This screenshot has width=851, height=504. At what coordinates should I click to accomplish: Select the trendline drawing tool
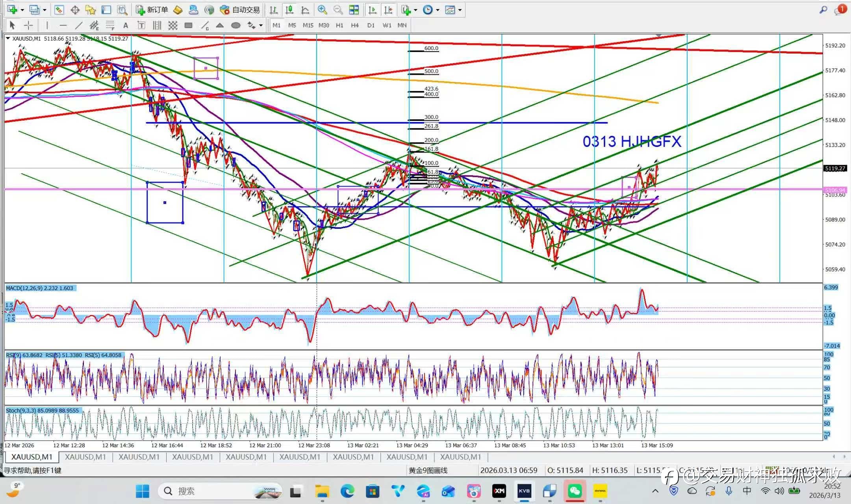pos(79,26)
